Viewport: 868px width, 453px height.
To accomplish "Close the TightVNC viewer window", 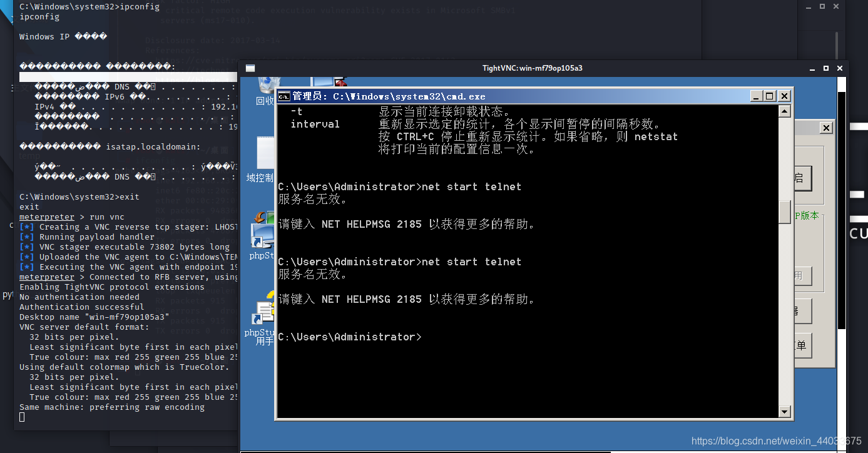I will [x=840, y=68].
